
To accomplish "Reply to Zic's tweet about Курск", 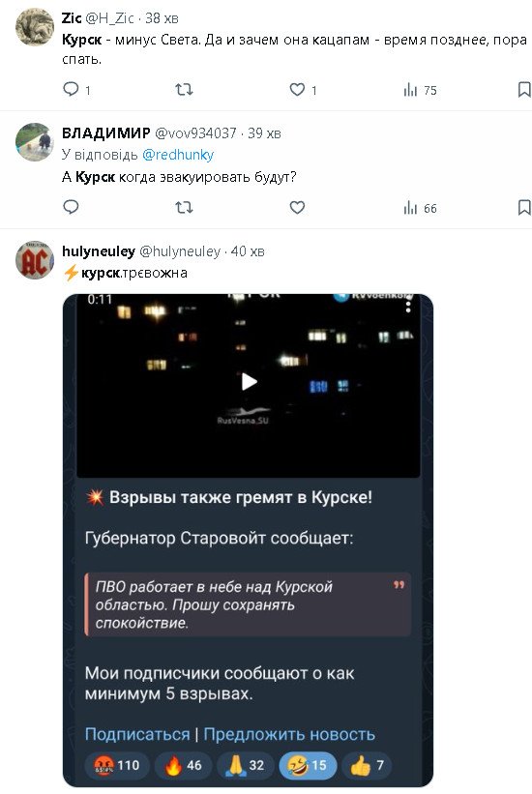I will (76, 90).
